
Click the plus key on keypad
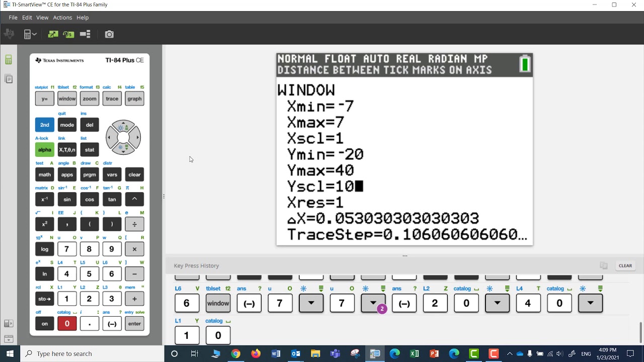(134, 299)
